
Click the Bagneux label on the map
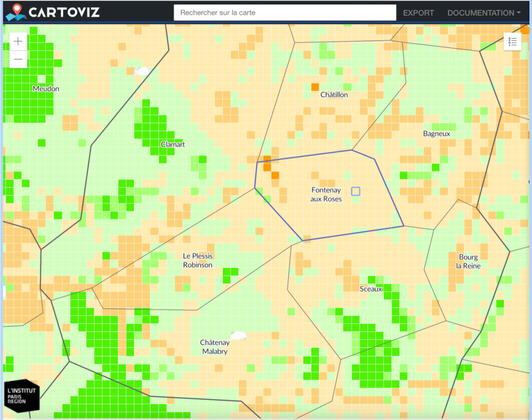click(436, 133)
